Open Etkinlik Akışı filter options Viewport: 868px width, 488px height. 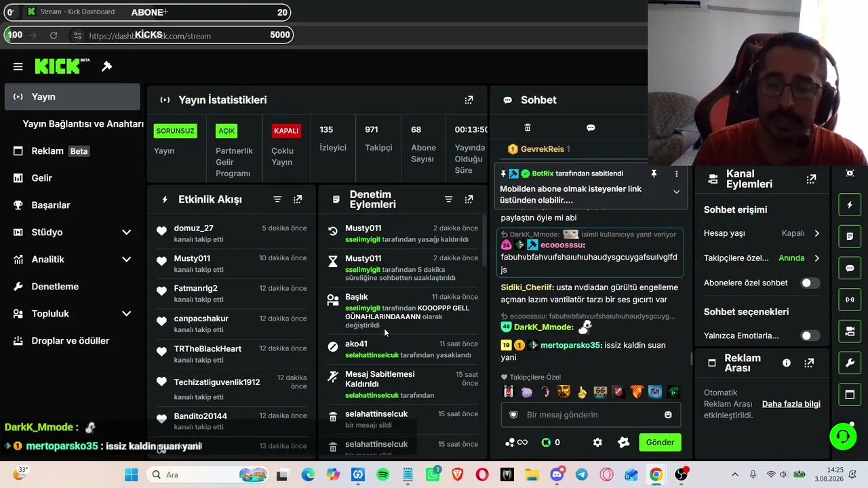point(277,199)
